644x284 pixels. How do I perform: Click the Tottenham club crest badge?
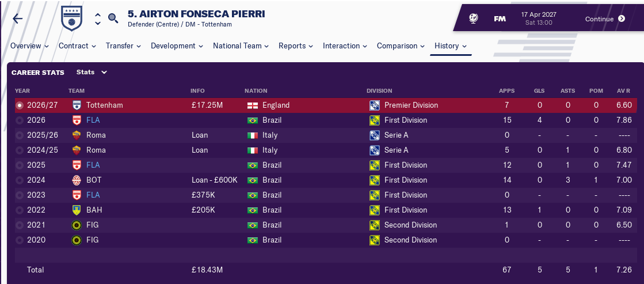click(73, 18)
